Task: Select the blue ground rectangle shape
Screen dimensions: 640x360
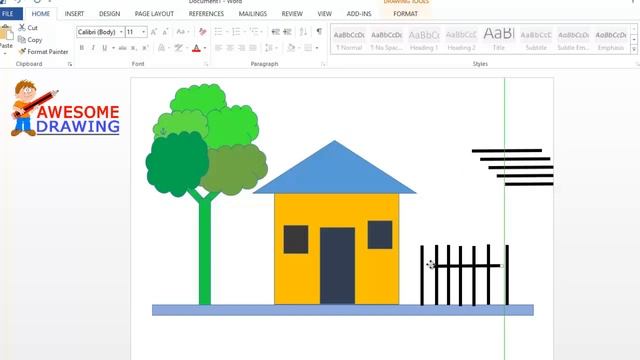Action: [343, 310]
